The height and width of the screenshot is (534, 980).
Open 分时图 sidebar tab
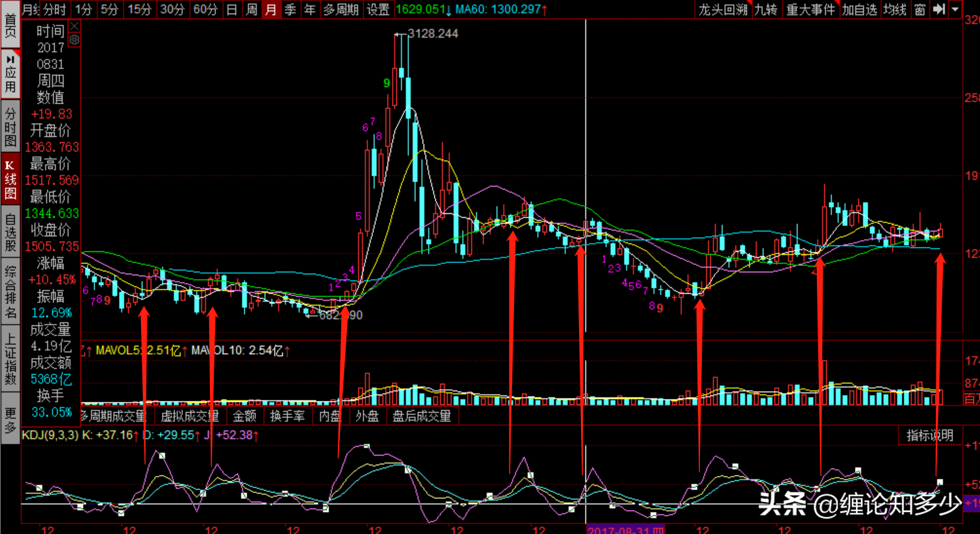coord(10,126)
